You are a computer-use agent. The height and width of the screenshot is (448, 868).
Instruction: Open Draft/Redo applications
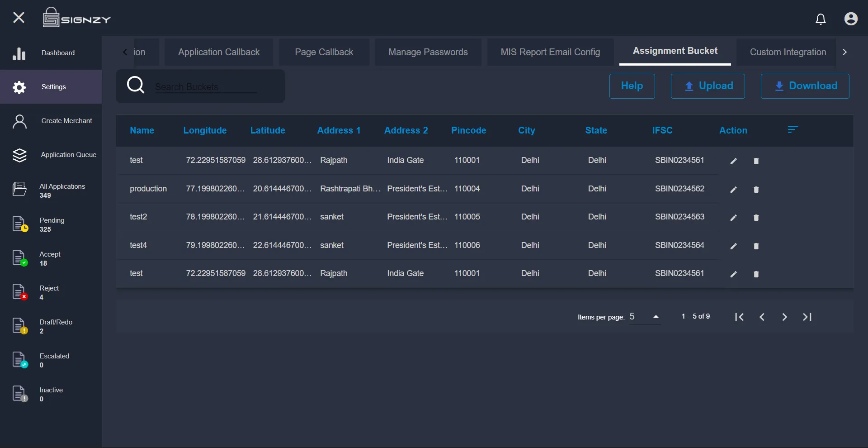tap(51, 326)
